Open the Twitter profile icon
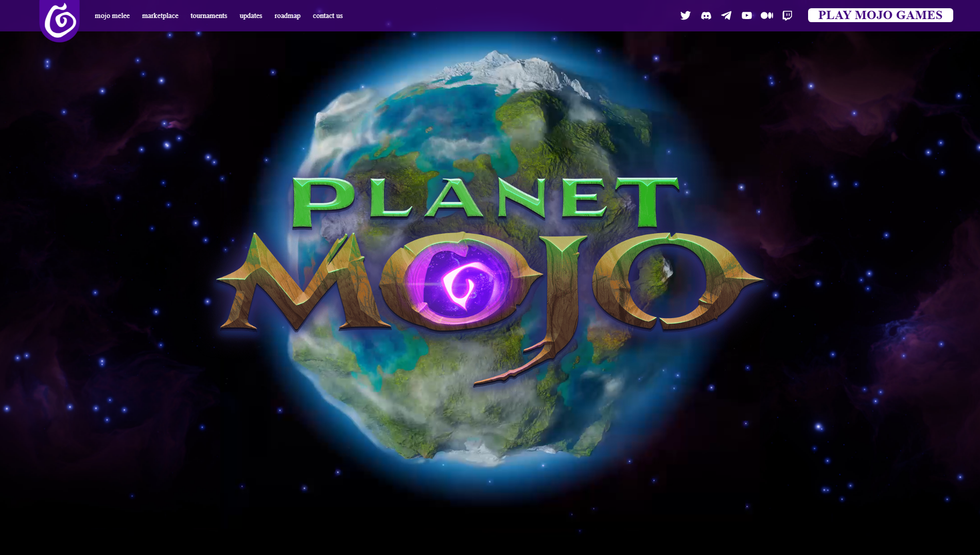This screenshot has height=555, width=980. pyautogui.click(x=686, y=15)
